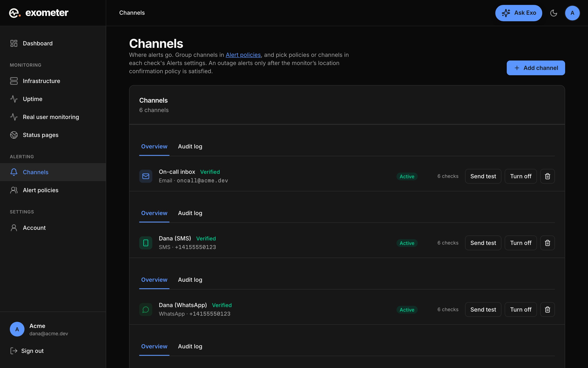The image size is (588, 368).
Task: Click the Alert policies people icon
Action: (x=14, y=190)
